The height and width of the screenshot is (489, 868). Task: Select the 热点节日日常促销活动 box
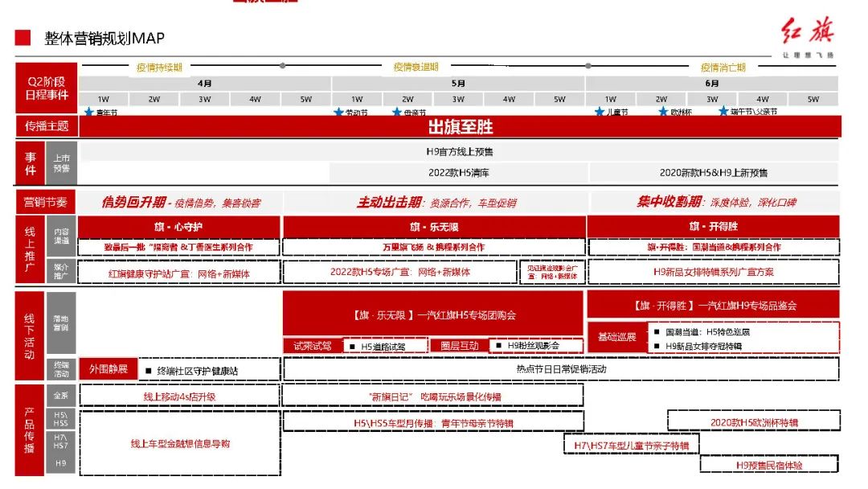point(561,369)
